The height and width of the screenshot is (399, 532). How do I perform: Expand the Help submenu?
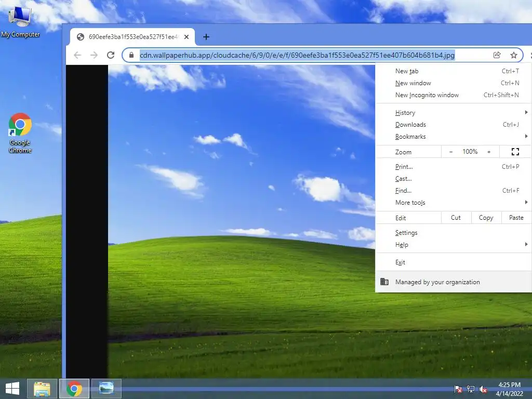(453, 245)
